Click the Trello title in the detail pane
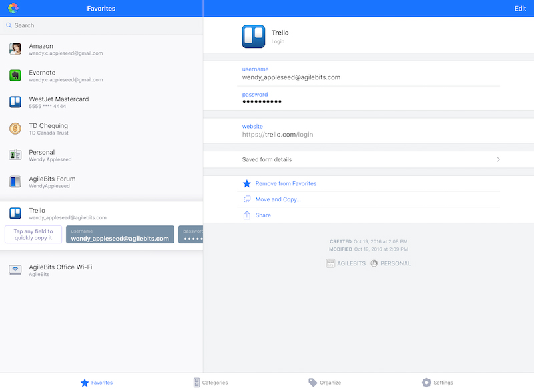Screen dimensions: 534x392 (x=280, y=33)
